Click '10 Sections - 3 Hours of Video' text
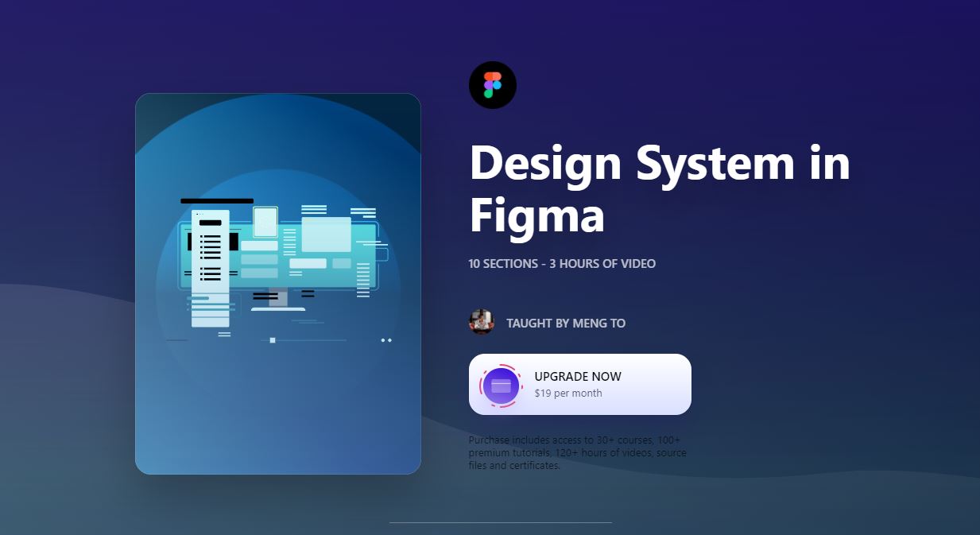This screenshot has height=535, width=980. pos(562,263)
